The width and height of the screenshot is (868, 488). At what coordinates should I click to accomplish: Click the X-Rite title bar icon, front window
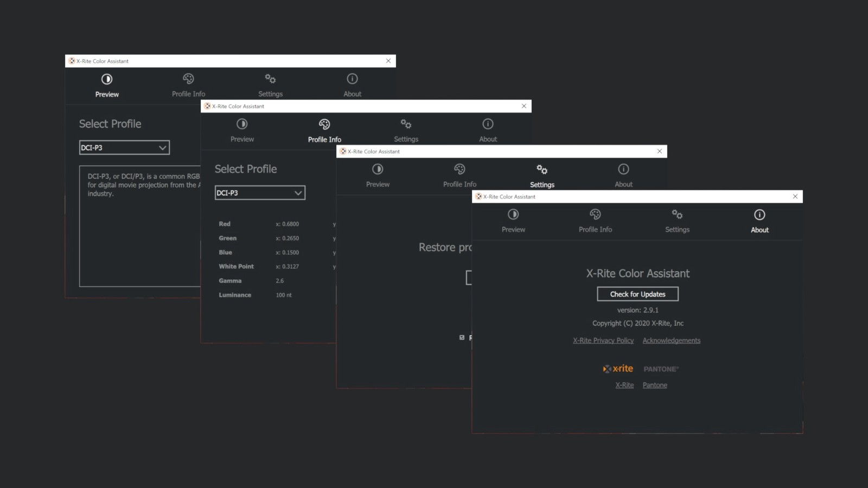pos(478,196)
